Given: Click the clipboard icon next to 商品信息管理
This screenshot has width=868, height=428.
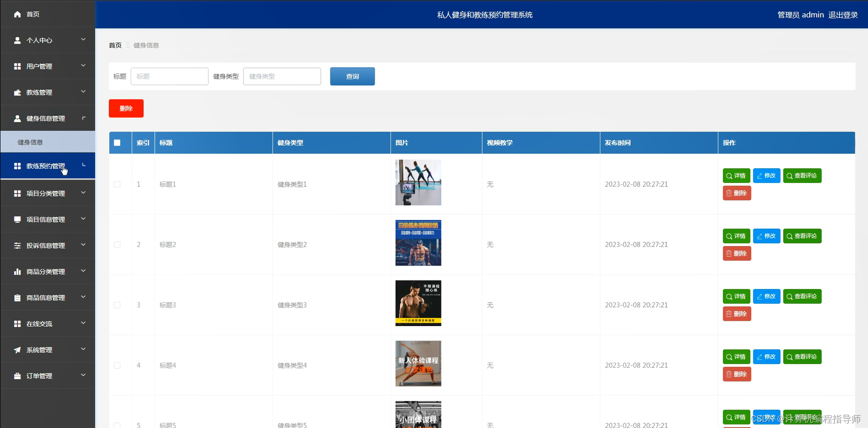Looking at the screenshot, I should tap(18, 298).
